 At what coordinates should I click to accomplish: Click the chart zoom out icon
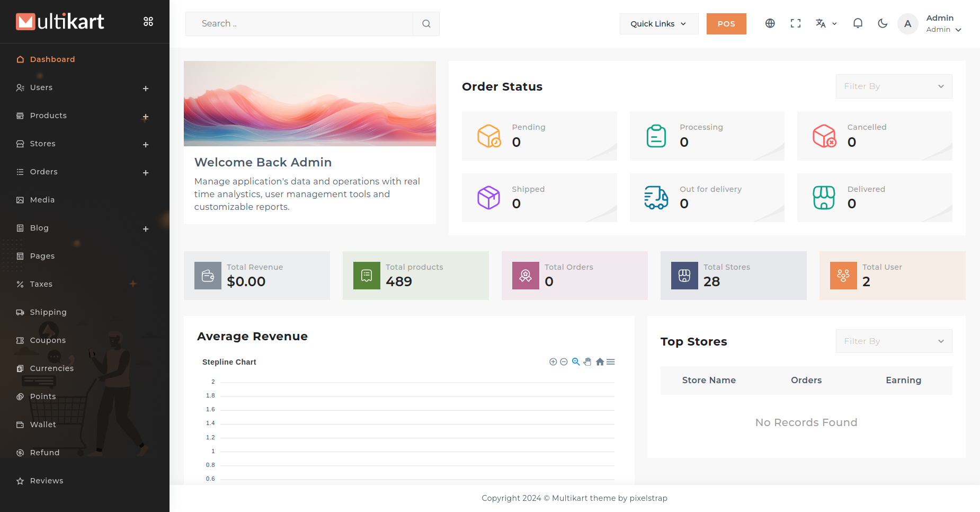pos(564,362)
